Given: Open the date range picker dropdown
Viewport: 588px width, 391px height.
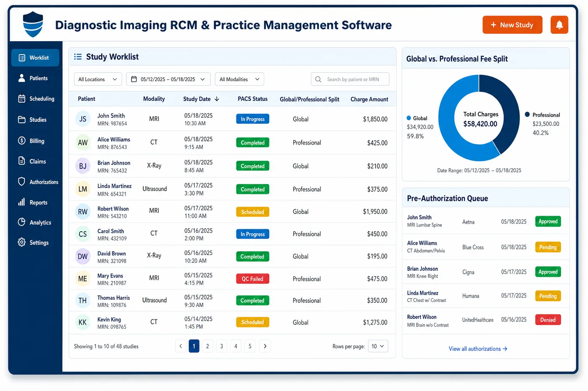Looking at the screenshot, I should pos(168,79).
